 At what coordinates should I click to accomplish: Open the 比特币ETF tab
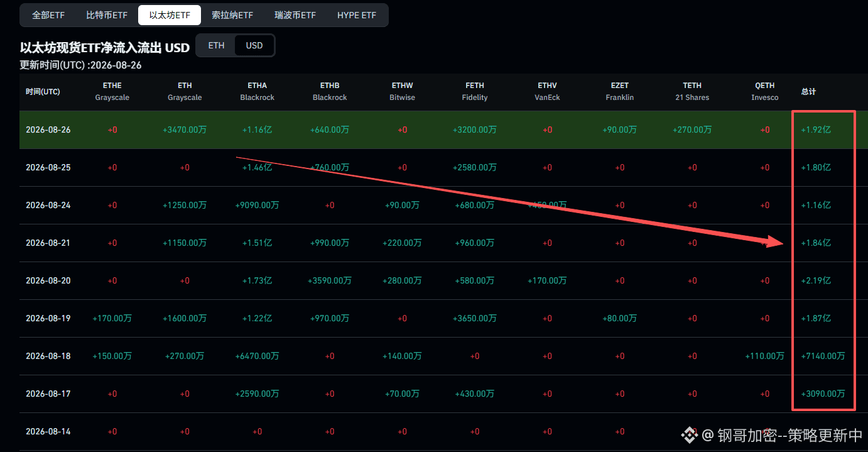point(106,15)
